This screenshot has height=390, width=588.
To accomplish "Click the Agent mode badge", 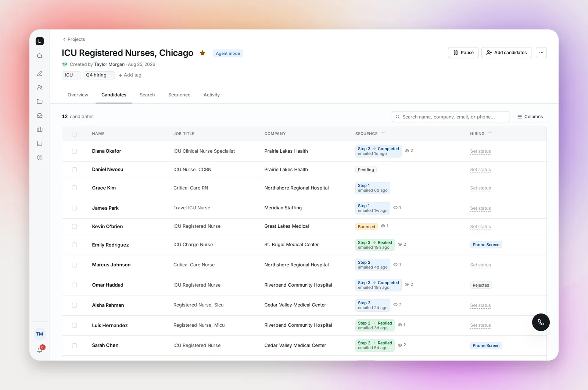I will (228, 53).
